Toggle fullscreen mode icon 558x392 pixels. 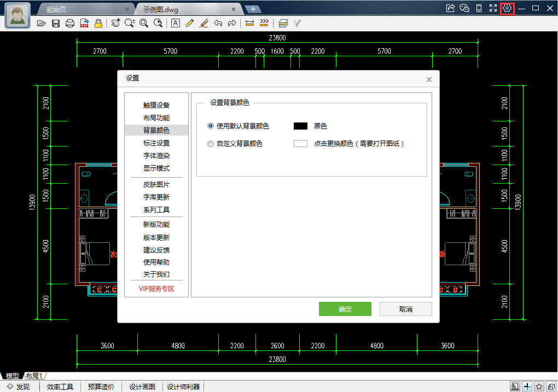(493, 8)
